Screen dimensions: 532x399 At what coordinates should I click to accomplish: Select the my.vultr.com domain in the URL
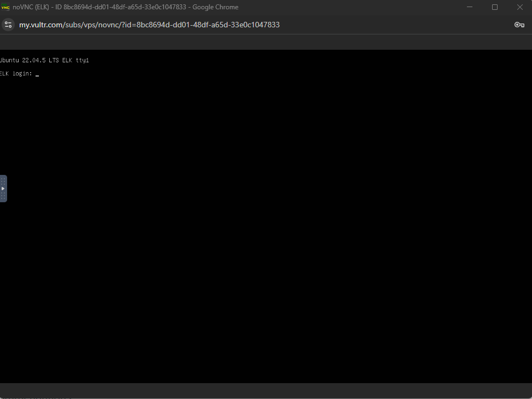[41, 25]
